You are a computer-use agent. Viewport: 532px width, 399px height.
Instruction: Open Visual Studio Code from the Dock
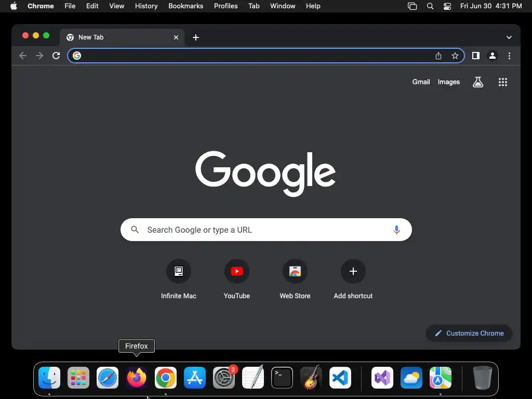[340, 378]
